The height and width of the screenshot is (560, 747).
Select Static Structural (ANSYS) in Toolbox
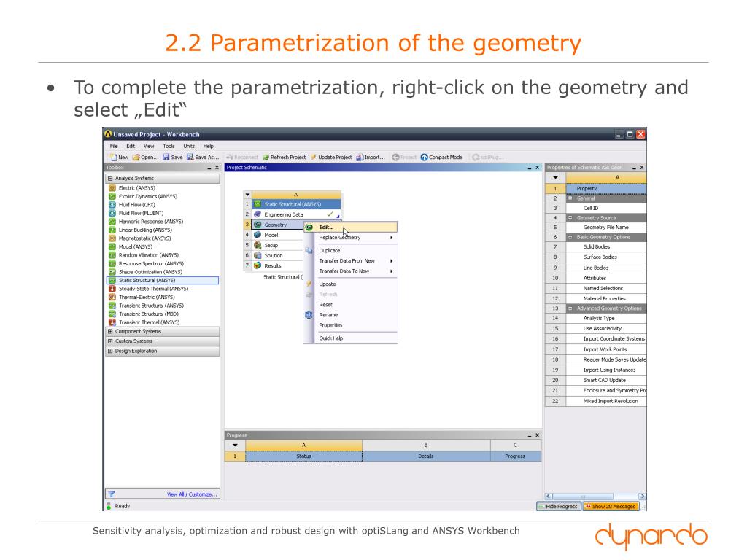coord(163,281)
